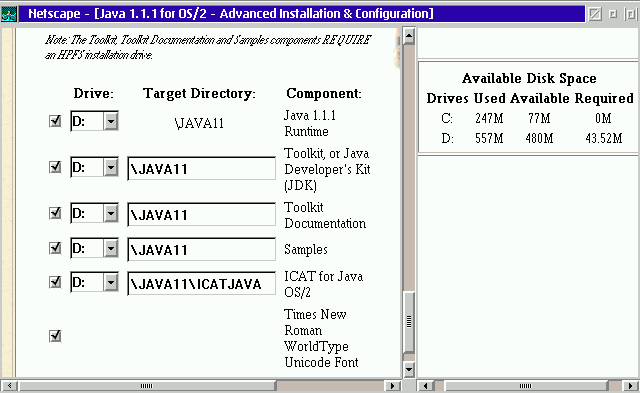Disable the Times New Roman WorldType font checkbox
Screen dimensions: 640x393
[55, 336]
